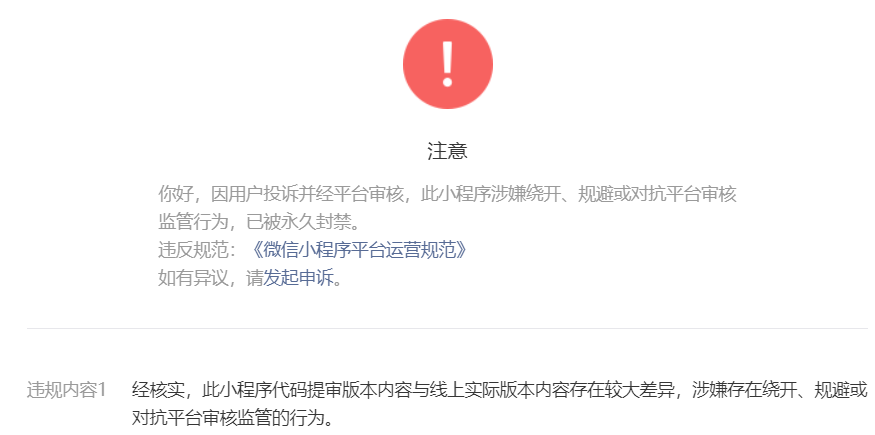Click the 监管行为 words in the notice's second line

coord(193,223)
